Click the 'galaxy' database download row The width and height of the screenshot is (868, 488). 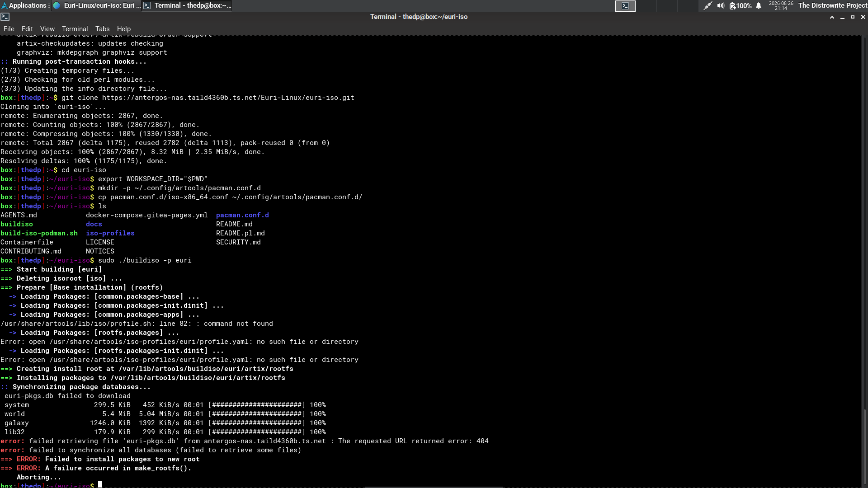point(165,423)
